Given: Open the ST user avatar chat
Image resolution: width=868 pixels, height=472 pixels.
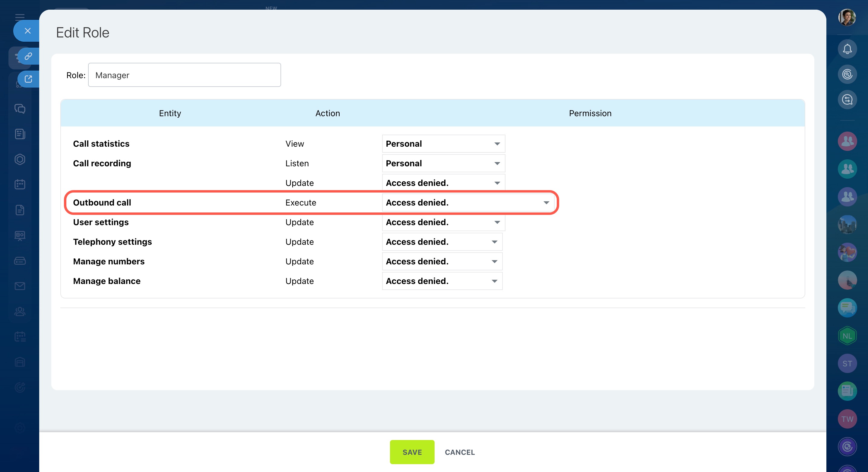Looking at the screenshot, I should point(847,363).
